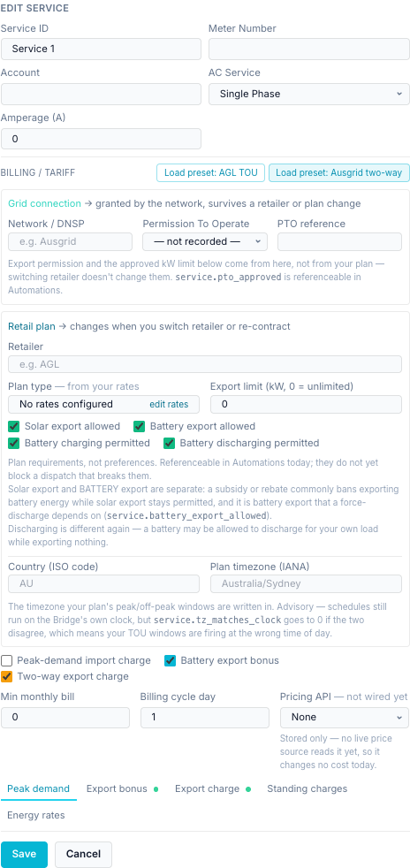410x868 pixels.
Task: Enable Peak-demand import charge checkbox
Action: point(7,660)
